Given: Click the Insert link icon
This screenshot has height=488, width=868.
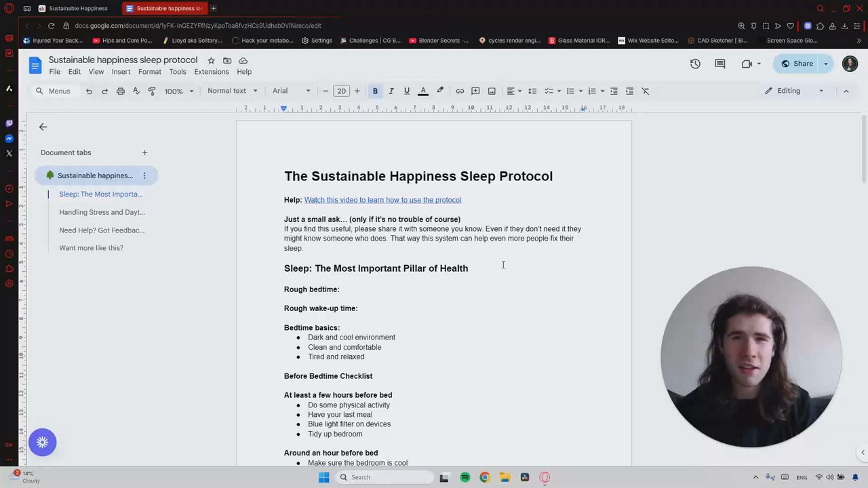Looking at the screenshot, I should click(460, 91).
